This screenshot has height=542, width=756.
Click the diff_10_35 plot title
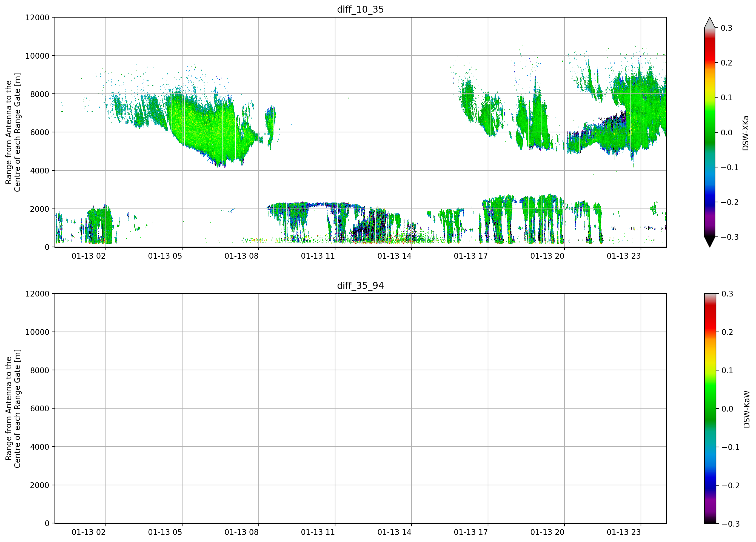[360, 9]
